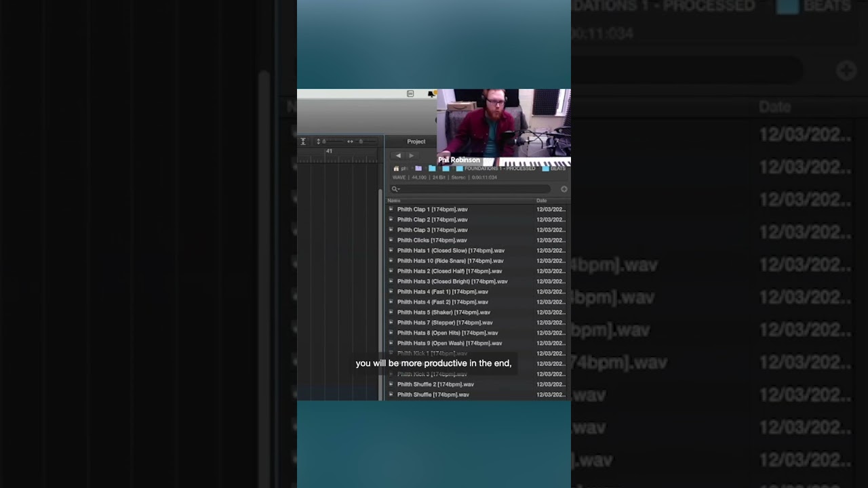Click the square menu bar status icon

410,94
